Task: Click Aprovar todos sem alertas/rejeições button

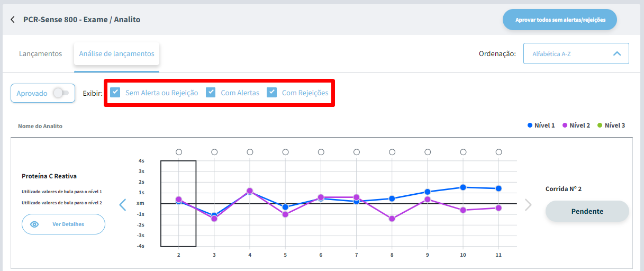Action: pos(560,20)
